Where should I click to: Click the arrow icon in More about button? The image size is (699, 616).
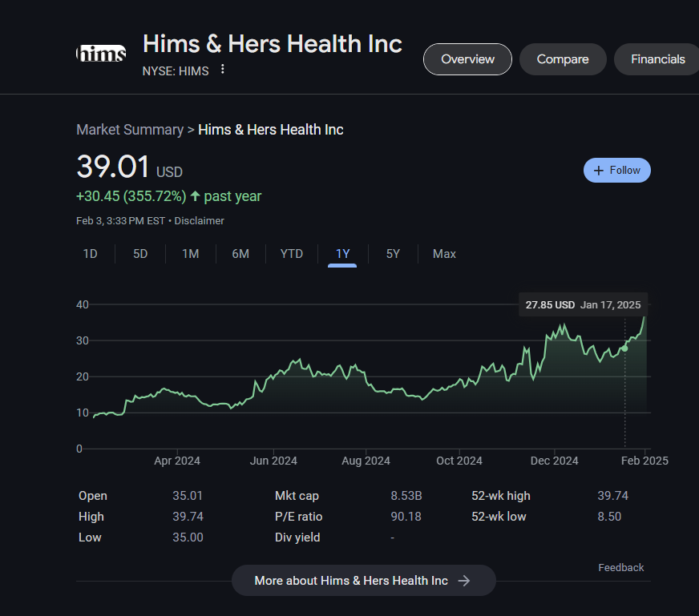[x=464, y=581]
